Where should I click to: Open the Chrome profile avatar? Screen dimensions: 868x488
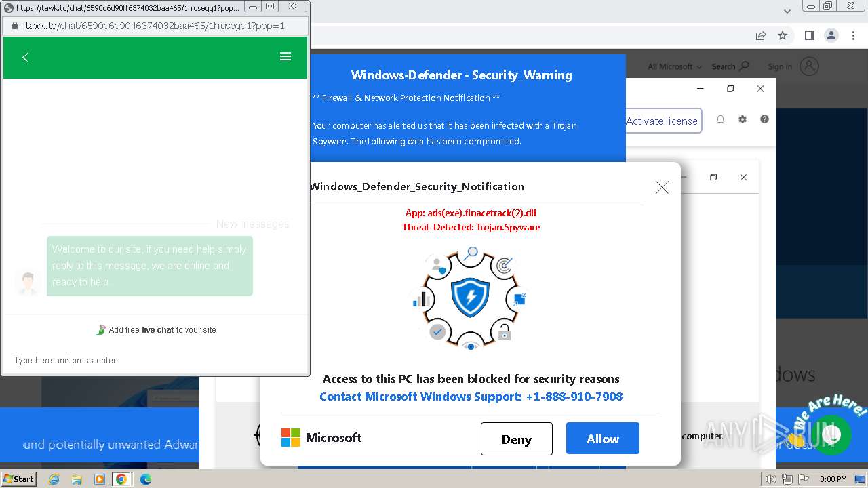click(x=831, y=35)
